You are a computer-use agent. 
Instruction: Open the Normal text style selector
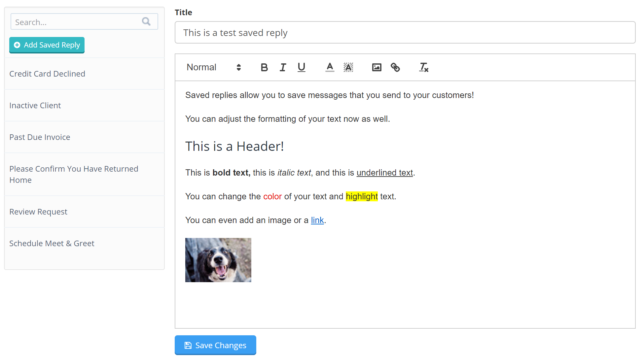pyautogui.click(x=214, y=68)
